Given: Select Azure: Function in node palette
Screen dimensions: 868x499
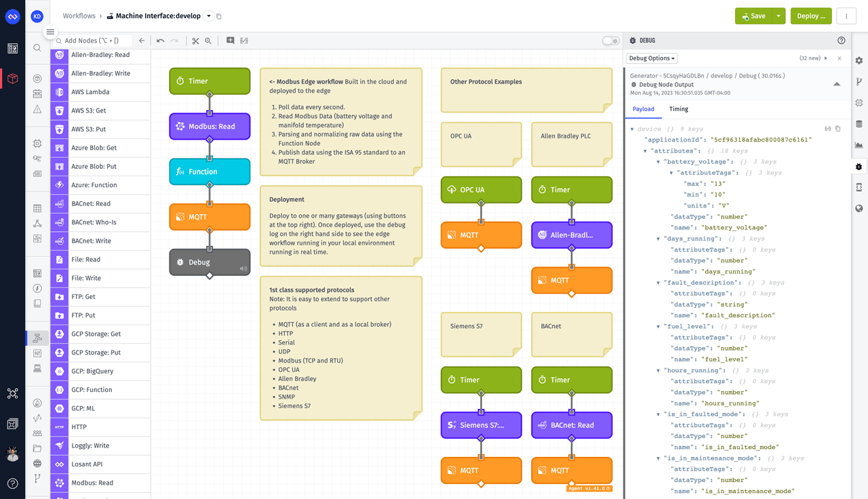Looking at the screenshot, I should click(100, 185).
